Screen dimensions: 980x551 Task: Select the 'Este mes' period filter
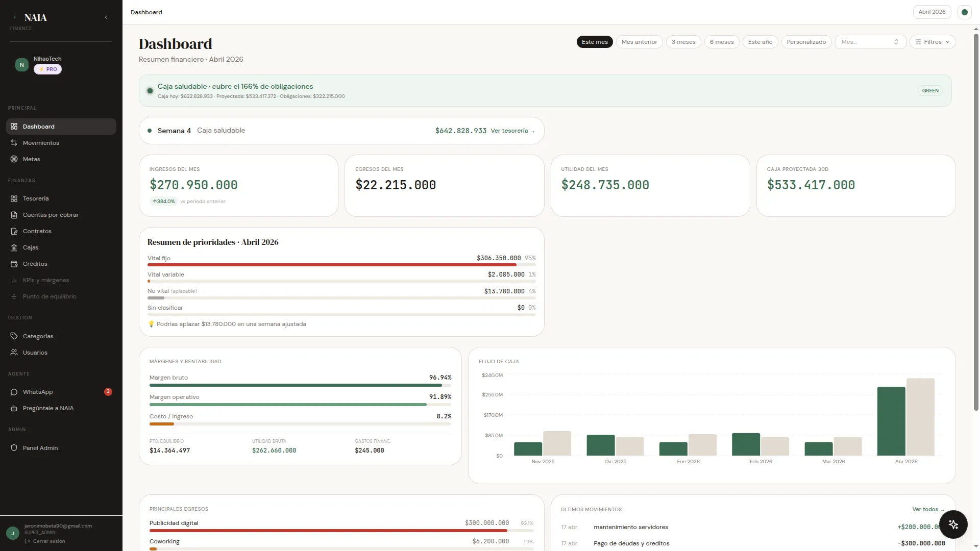595,42
